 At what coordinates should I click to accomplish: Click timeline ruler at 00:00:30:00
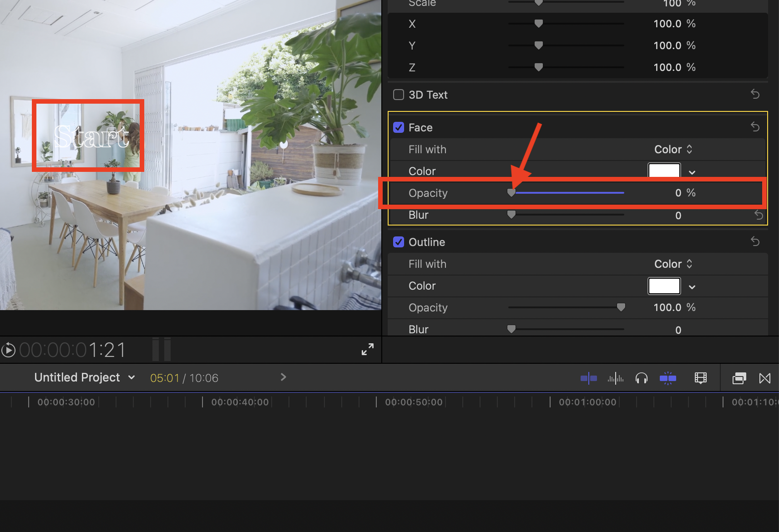66,402
